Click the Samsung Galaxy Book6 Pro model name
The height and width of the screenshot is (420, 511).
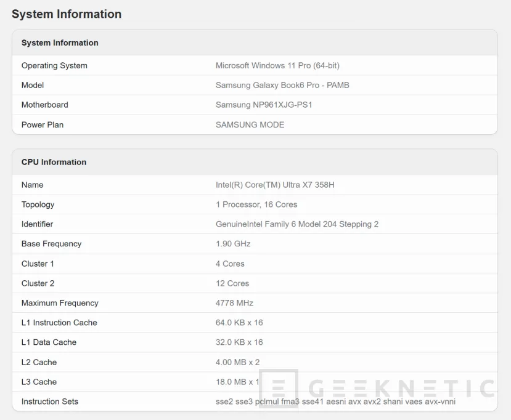click(x=282, y=85)
